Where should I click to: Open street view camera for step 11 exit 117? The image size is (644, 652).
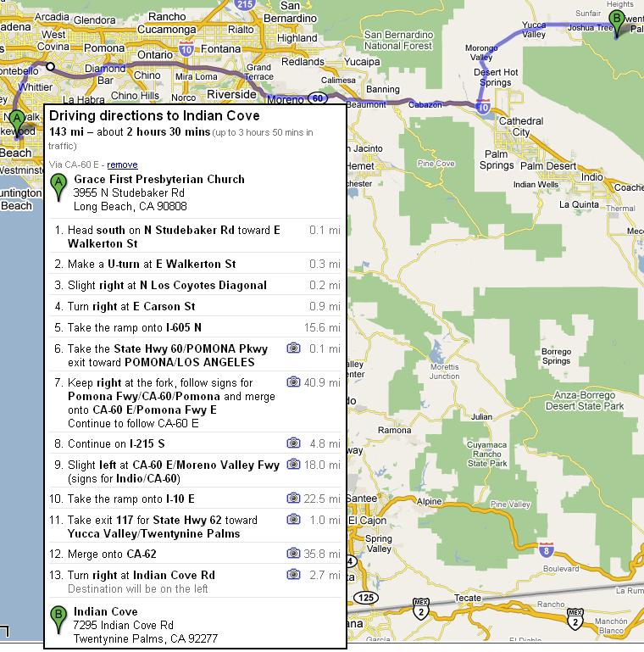point(293,519)
